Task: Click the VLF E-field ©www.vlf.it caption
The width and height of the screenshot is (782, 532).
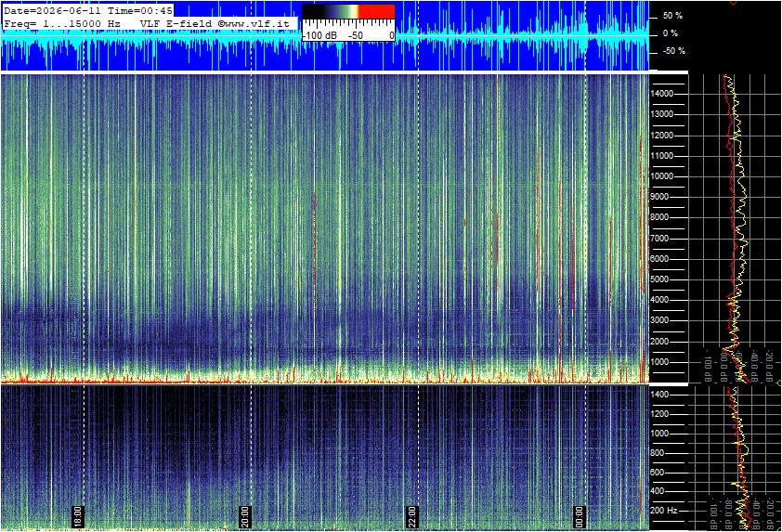Action: point(215,23)
